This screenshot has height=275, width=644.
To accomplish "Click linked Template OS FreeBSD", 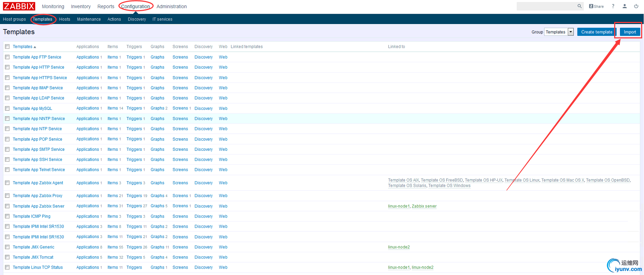I will click(442, 180).
